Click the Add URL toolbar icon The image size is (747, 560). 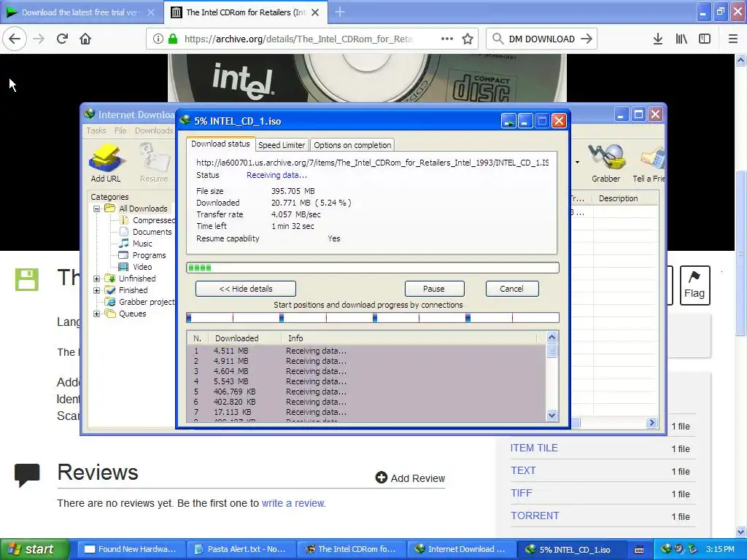pos(105,163)
